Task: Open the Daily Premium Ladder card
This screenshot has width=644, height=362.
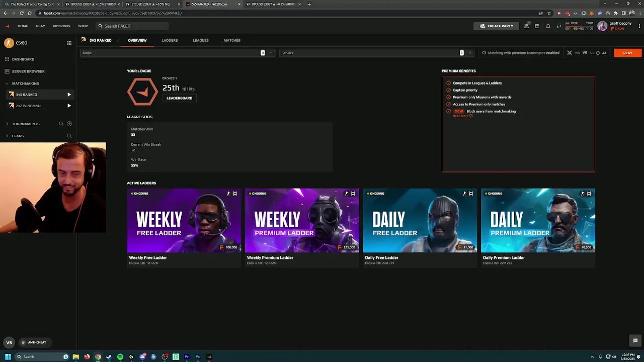Action: click(538, 228)
